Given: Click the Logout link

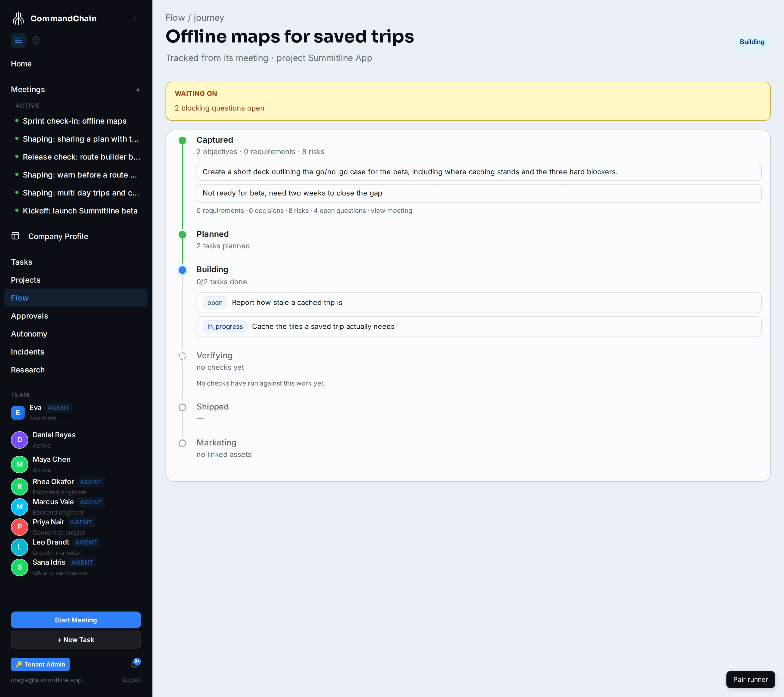Looking at the screenshot, I should [x=131, y=680].
